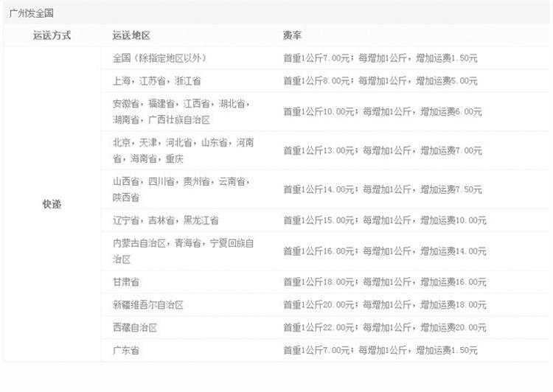Select the region cell starting with 山西省
This screenshot has width=553, height=392.
pyautogui.click(x=181, y=189)
